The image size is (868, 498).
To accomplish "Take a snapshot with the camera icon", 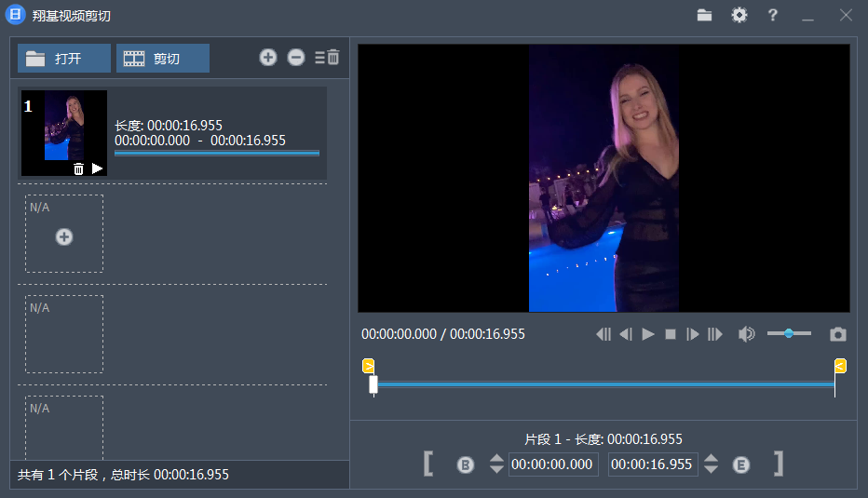I will [x=838, y=334].
